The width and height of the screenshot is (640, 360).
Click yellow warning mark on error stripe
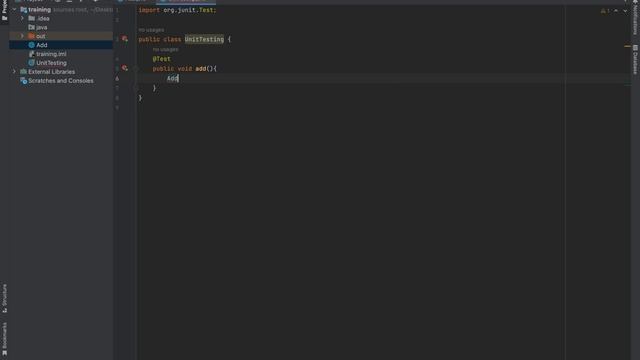tap(627, 47)
